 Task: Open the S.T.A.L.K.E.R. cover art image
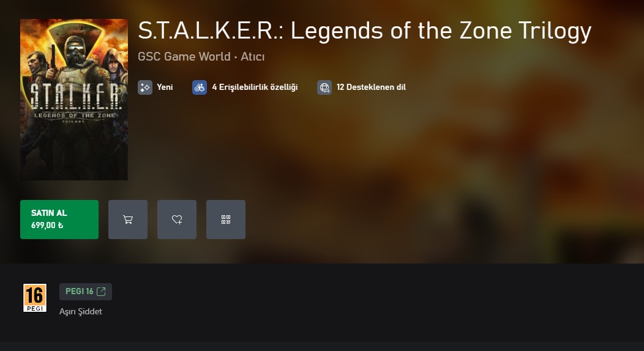coord(74,100)
